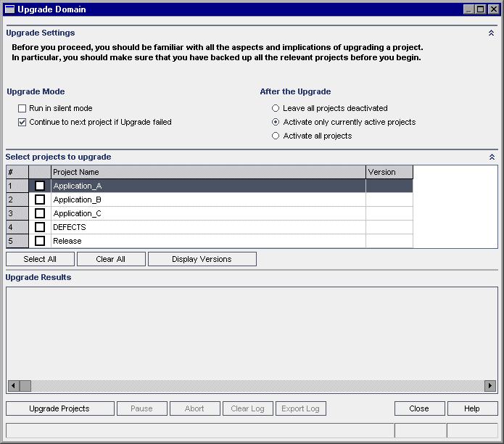Image resolution: width=504 pixels, height=444 pixels.
Task: Close the Upgrade Domain window with X
Action: click(x=493, y=9)
